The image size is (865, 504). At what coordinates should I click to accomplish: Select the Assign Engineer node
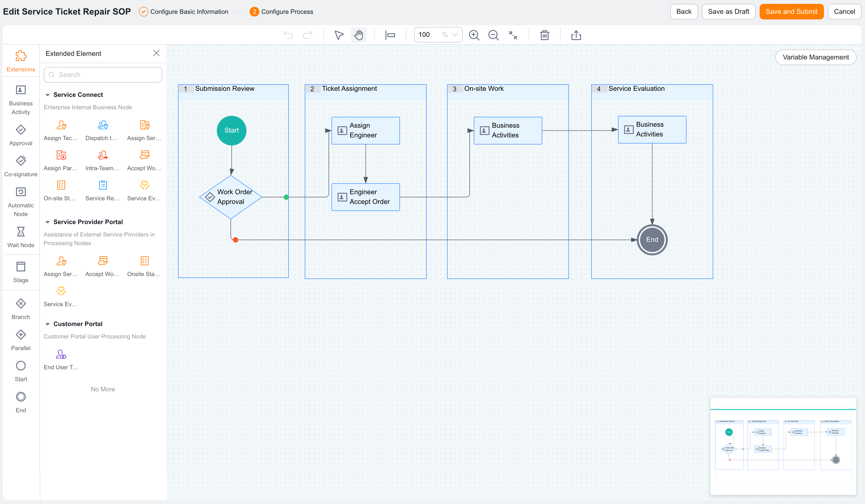[x=365, y=130]
